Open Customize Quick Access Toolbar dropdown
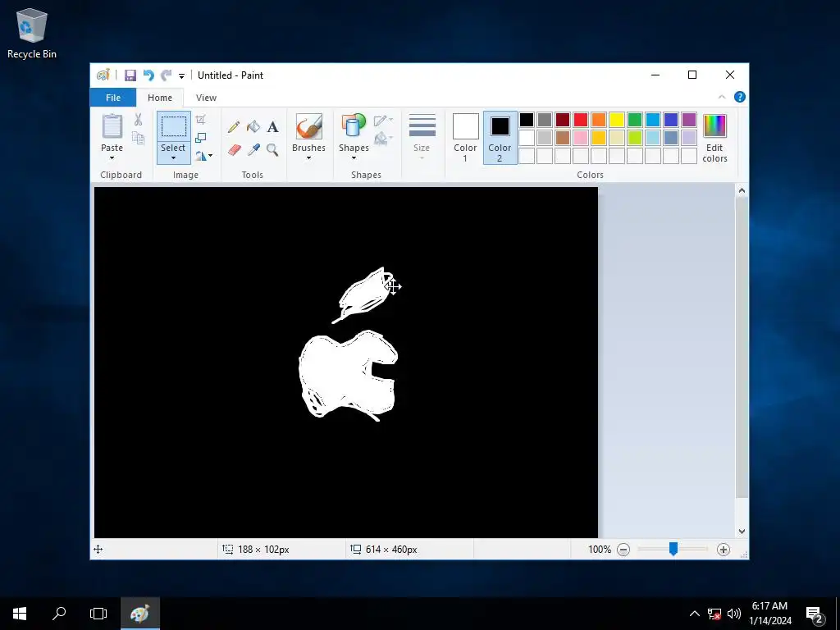Screen dimensions: 840x630 [181, 76]
